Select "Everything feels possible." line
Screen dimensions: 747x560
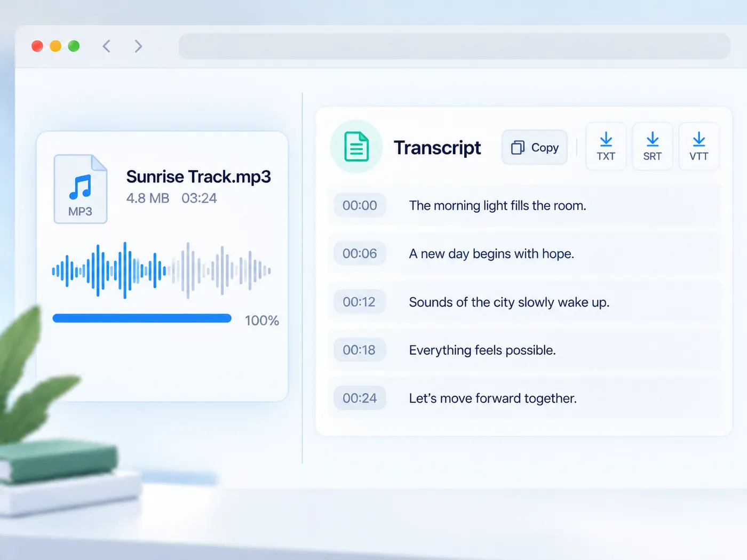click(482, 350)
